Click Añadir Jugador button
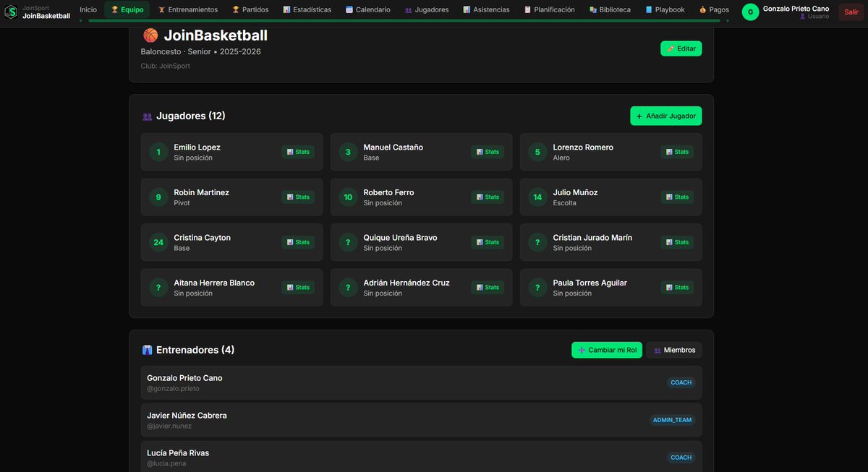This screenshot has width=868, height=472. tap(665, 116)
